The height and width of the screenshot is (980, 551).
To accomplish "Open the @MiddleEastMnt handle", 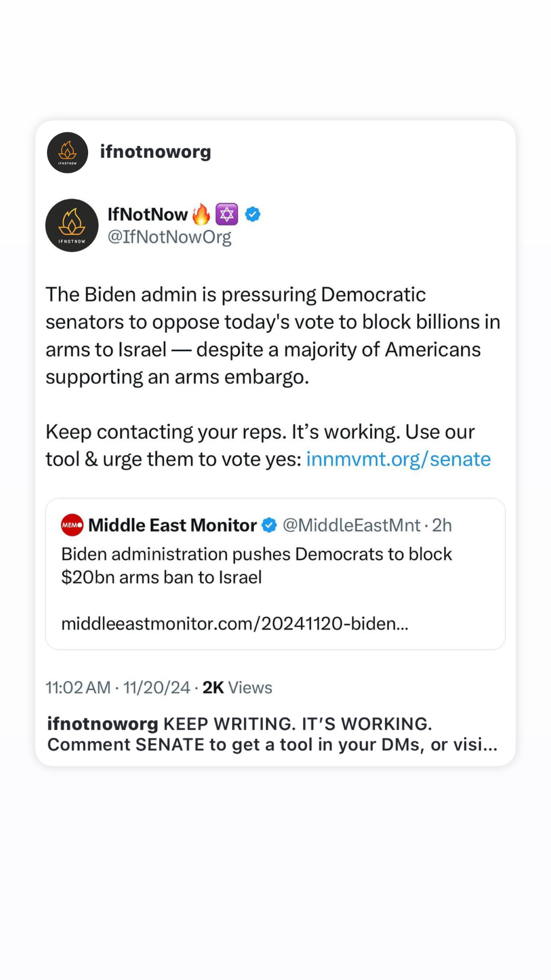I will [x=352, y=525].
